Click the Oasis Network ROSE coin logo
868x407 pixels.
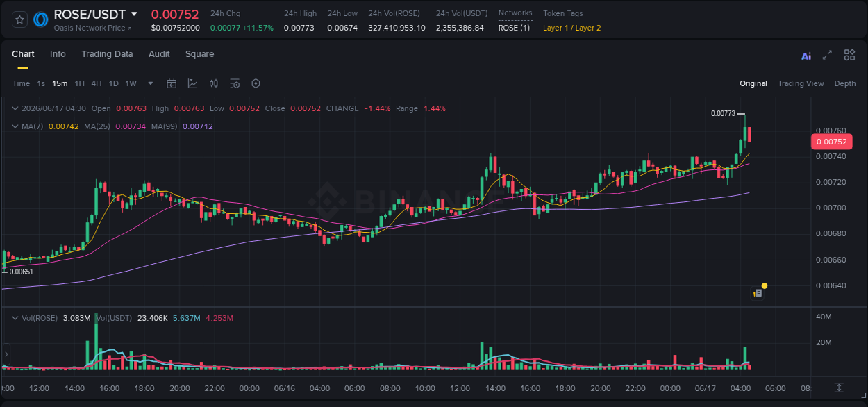[41, 19]
